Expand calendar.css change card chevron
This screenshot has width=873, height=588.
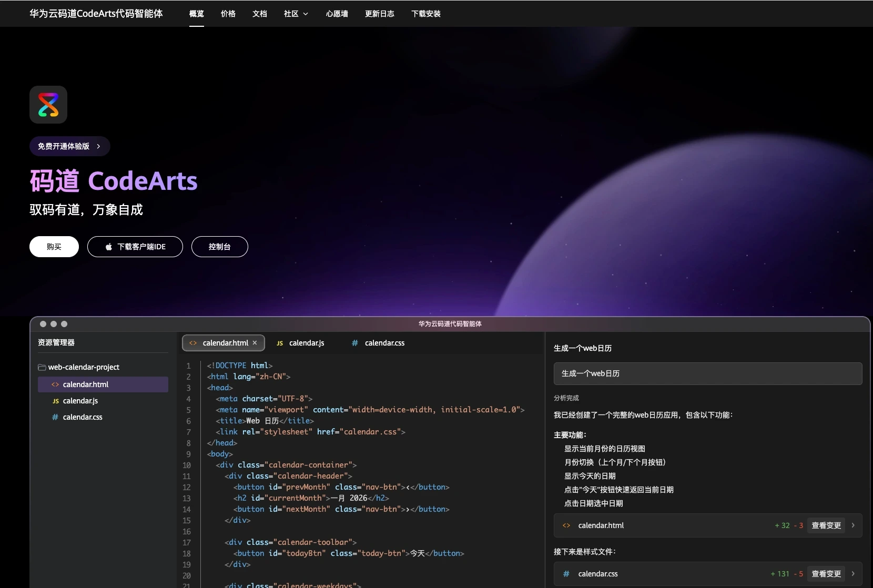853,574
